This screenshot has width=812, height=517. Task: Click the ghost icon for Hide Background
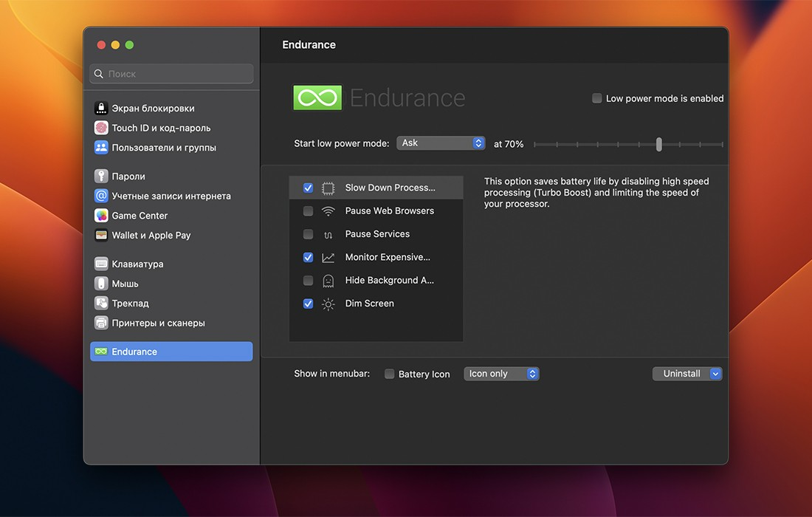(x=328, y=281)
